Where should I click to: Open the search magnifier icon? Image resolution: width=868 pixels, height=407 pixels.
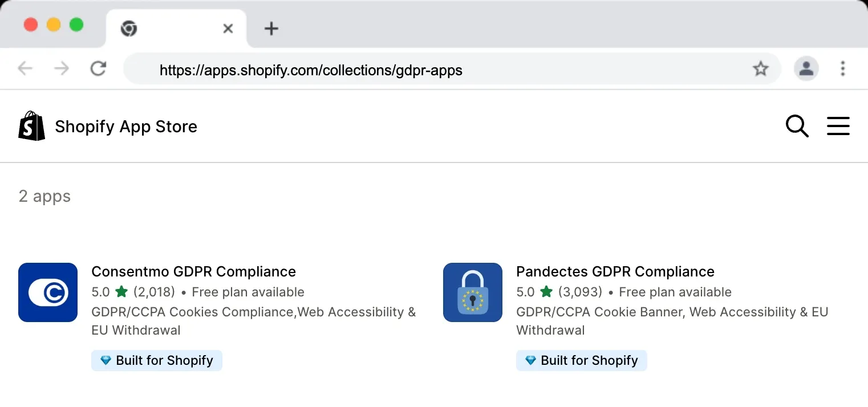797,126
